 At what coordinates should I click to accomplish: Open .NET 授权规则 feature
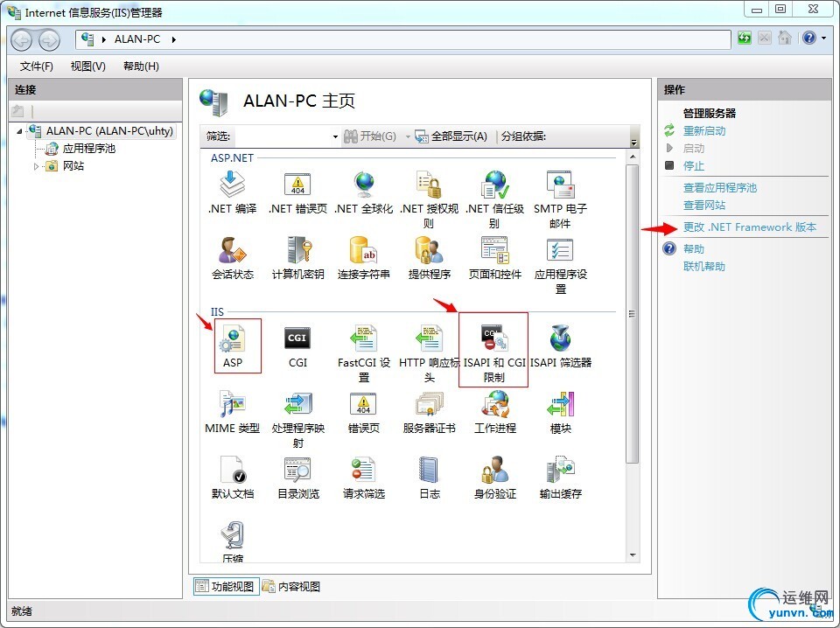click(x=429, y=199)
